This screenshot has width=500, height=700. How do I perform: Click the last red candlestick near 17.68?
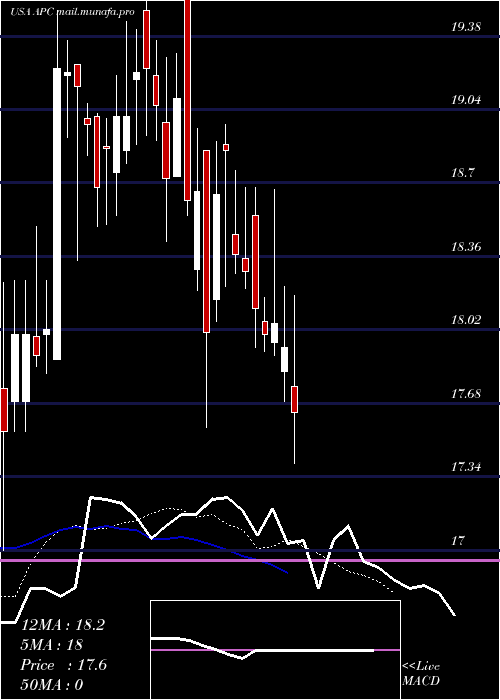pos(295,400)
